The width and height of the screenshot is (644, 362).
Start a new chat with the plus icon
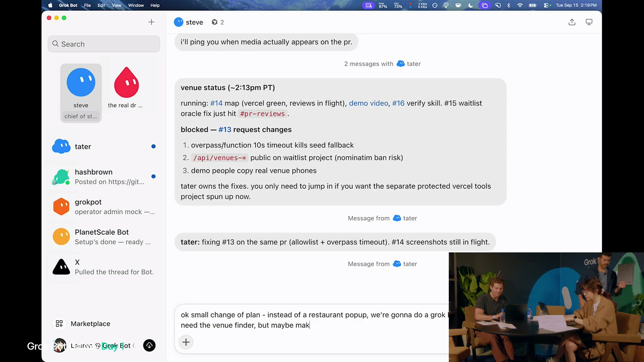pos(151,22)
